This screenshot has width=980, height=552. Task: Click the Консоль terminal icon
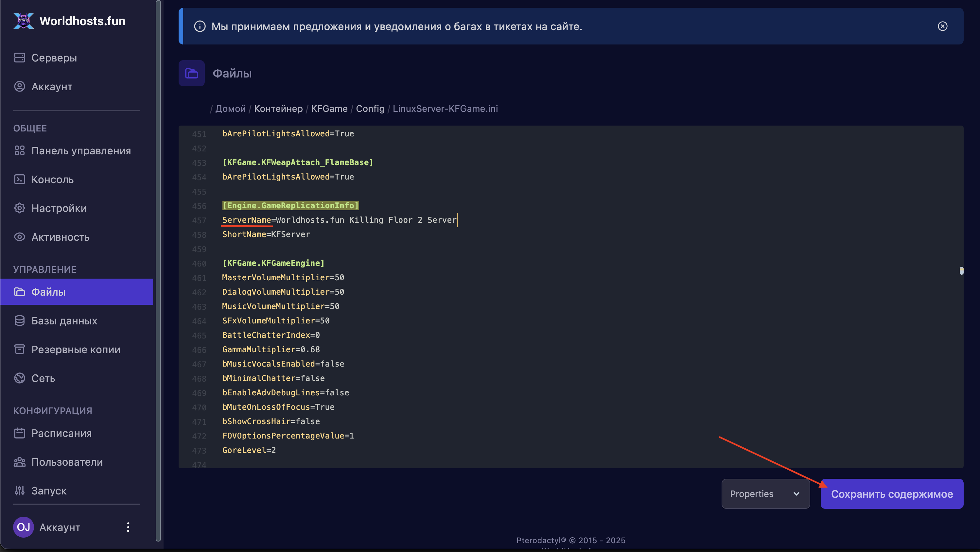(x=19, y=180)
